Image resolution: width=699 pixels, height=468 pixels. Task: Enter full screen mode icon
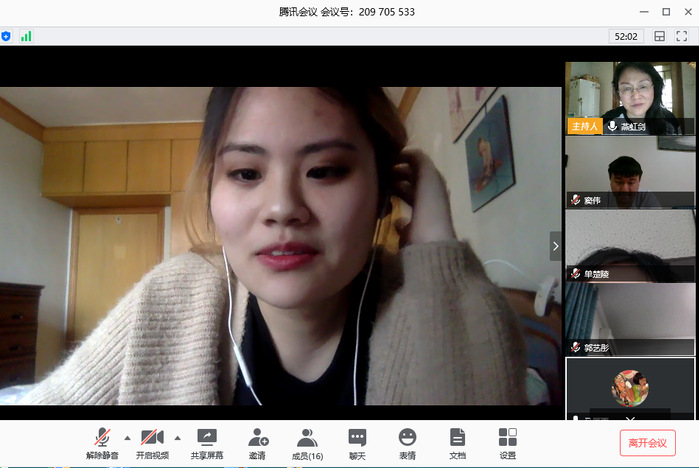682,36
